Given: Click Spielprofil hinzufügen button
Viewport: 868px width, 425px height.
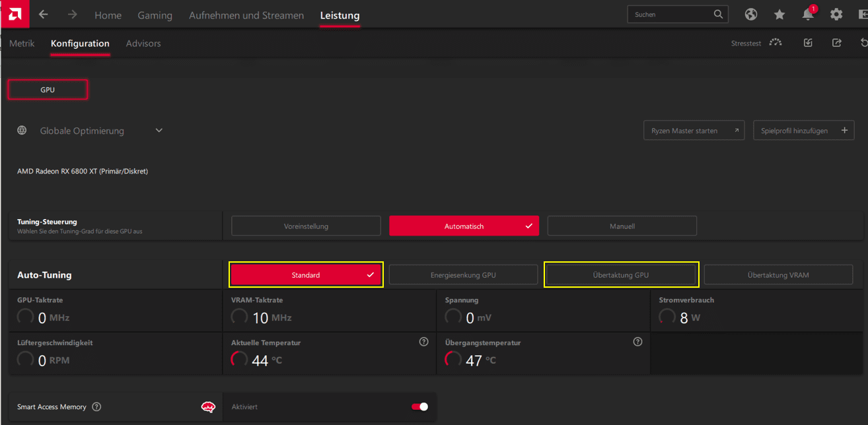Looking at the screenshot, I should pos(803,131).
